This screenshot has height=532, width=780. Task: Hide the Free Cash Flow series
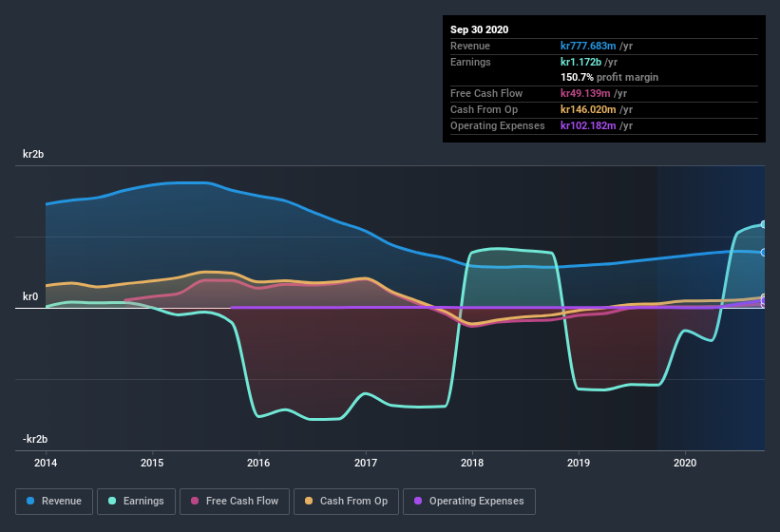pyautogui.click(x=235, y=501)
